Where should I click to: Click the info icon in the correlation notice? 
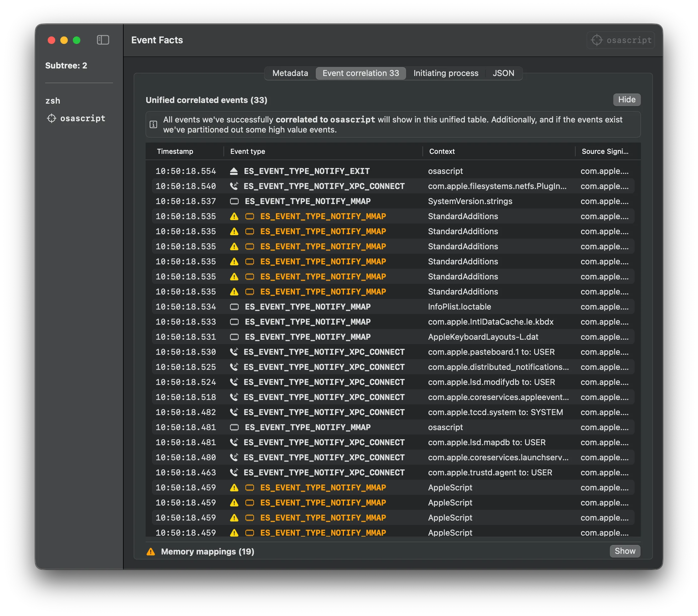154,124
